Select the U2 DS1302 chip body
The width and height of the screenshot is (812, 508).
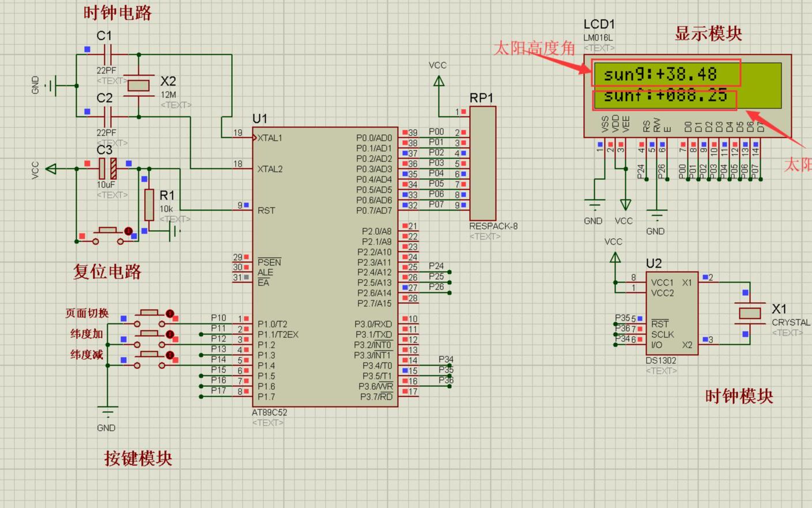tap(672, 313)
